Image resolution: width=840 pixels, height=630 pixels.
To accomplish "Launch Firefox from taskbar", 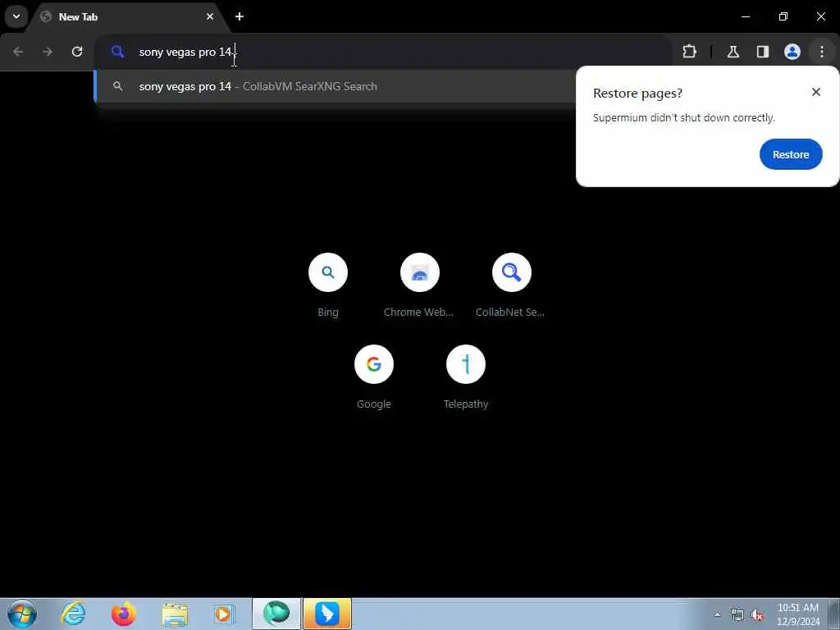I will (x=124, y=614).
